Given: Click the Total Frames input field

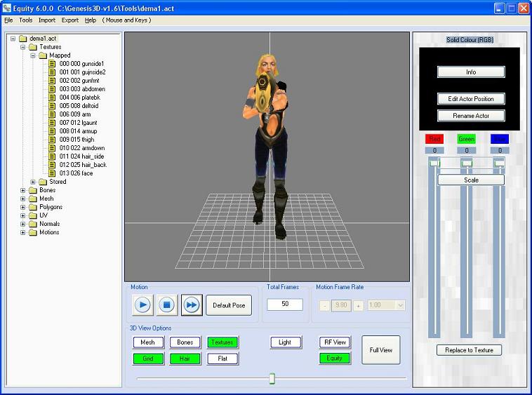Looking at the screenshot, I should (x=285, y=304).
